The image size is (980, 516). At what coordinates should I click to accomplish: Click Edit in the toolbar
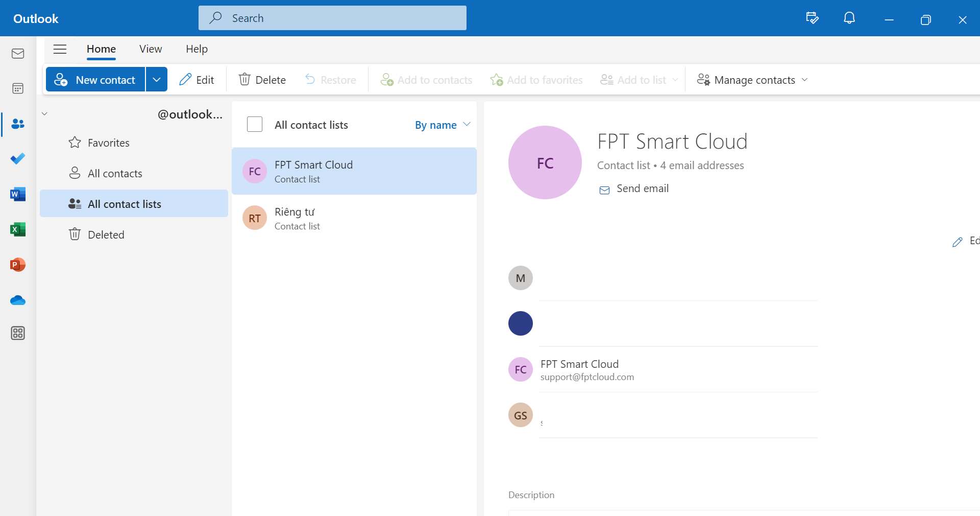coord(197,80)
